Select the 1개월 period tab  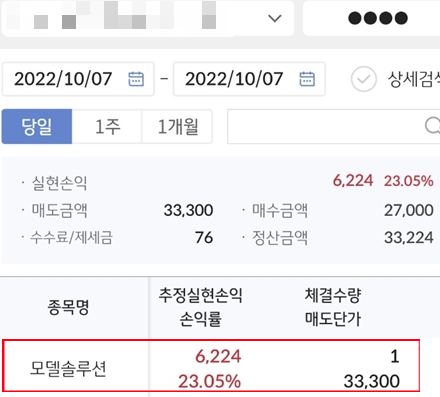pyautogui.click(x=177, y=126)
